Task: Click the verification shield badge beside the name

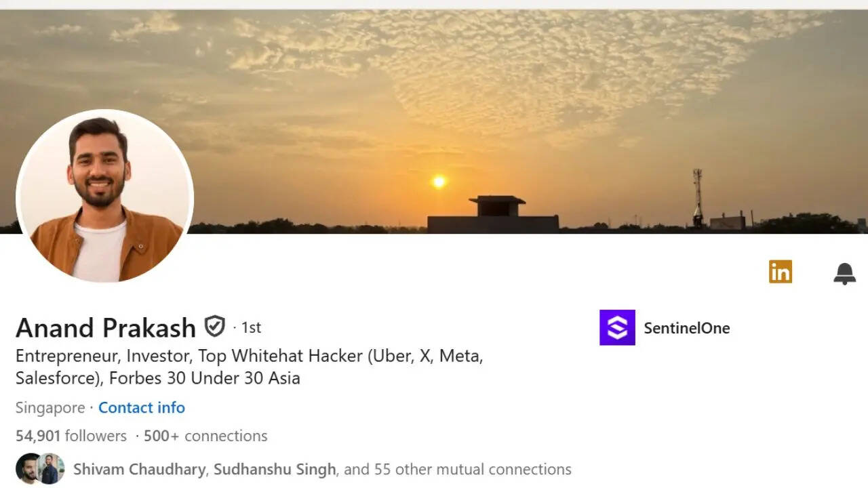Action: point(215,327)
